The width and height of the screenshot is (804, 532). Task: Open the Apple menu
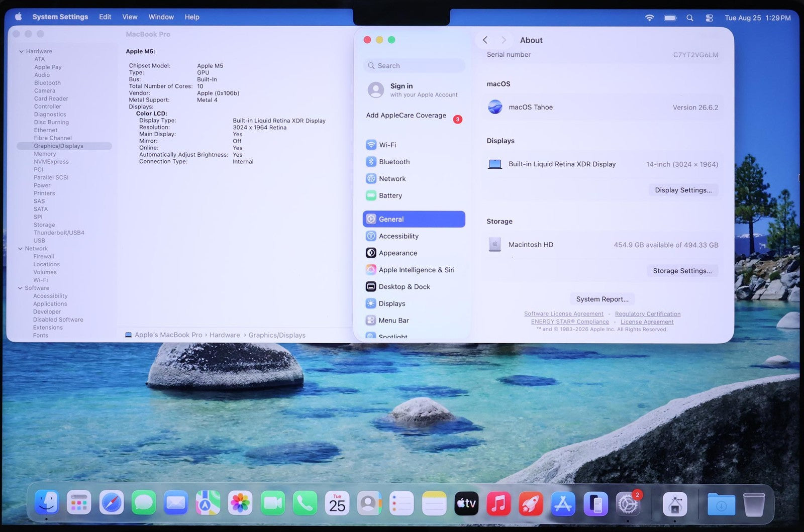point(19,17)
